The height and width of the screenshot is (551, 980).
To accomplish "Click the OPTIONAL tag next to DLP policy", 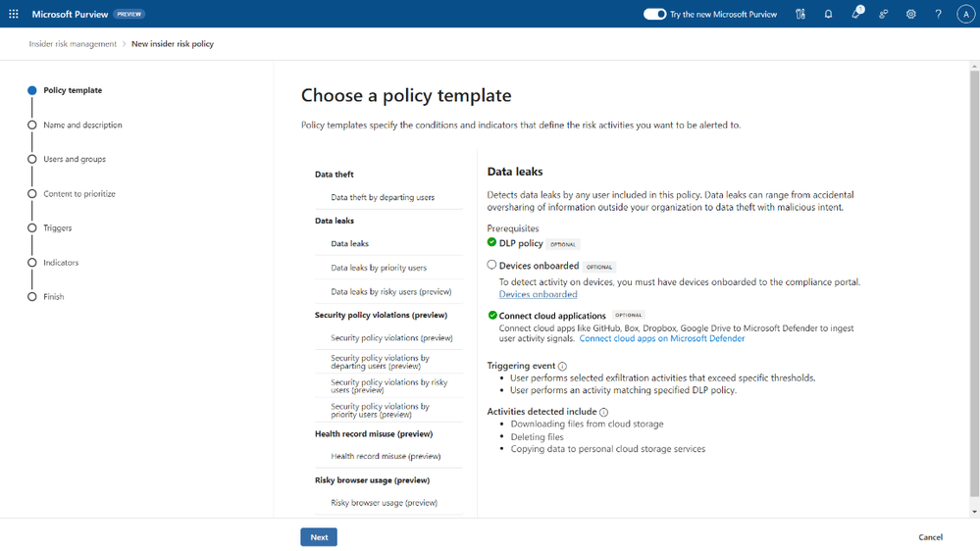I will pyautogui.click(x=563, y=244).
